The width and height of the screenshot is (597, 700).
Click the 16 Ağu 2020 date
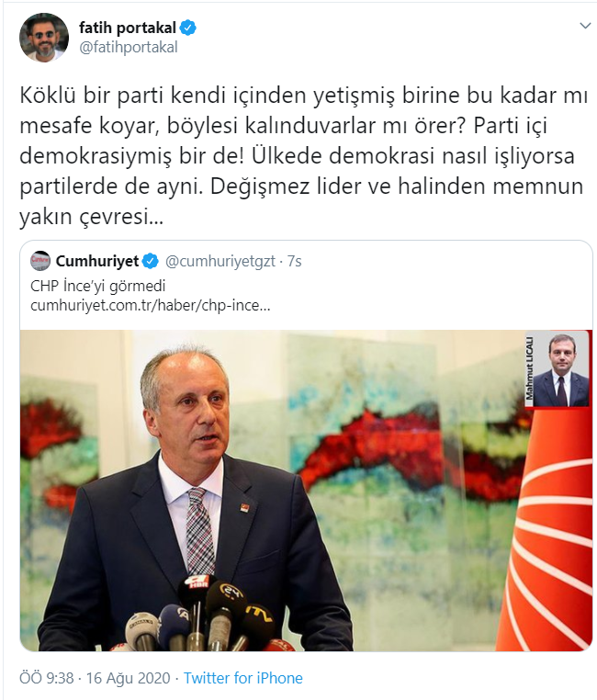[128, 678]
